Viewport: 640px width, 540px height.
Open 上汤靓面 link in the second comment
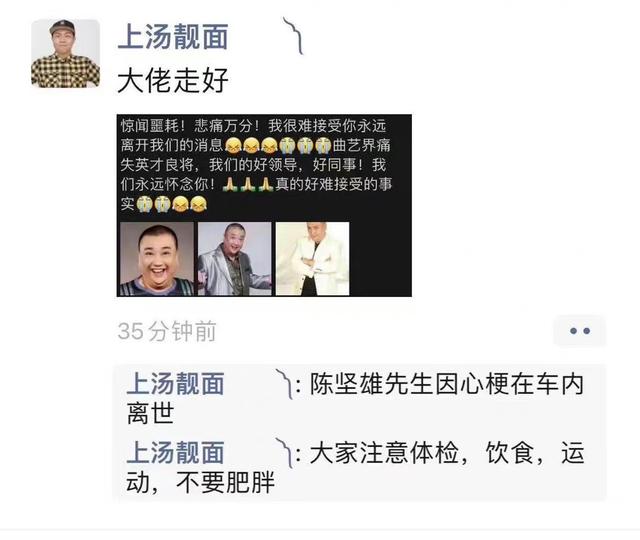(x=176, y=452)
